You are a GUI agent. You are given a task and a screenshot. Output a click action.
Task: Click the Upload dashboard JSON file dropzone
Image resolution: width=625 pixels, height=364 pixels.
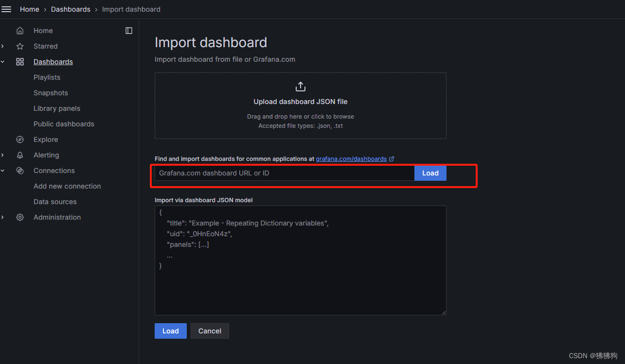pyautogui.click(x=301, y=106)
